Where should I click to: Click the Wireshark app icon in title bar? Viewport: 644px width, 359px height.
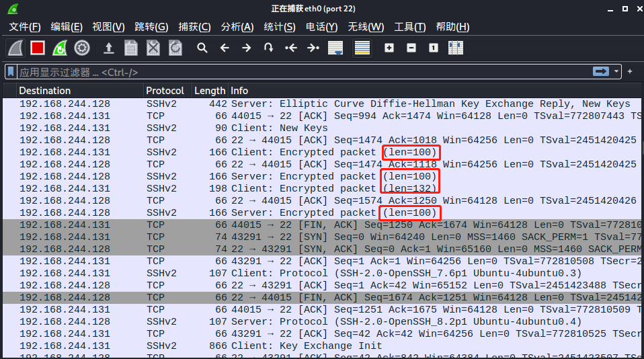[13, 8]
